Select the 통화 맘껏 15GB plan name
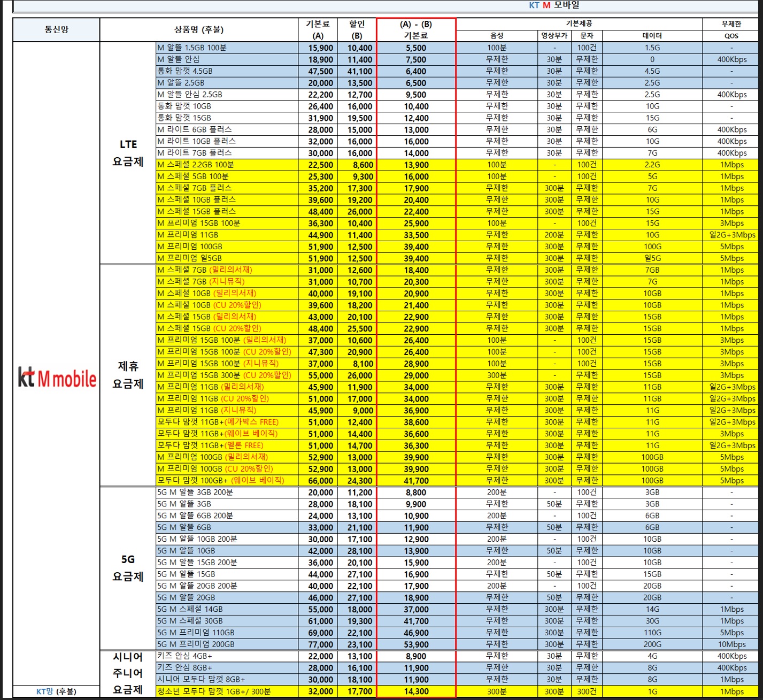The height and width of the screenshot is (700, 763). tap(184, 118)
